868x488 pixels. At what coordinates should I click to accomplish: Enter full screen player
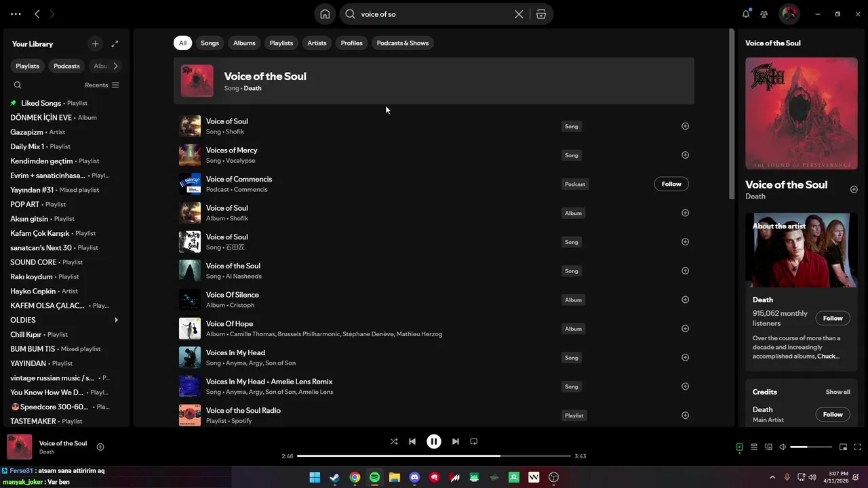pyautogui.click(x=858, y=447)
